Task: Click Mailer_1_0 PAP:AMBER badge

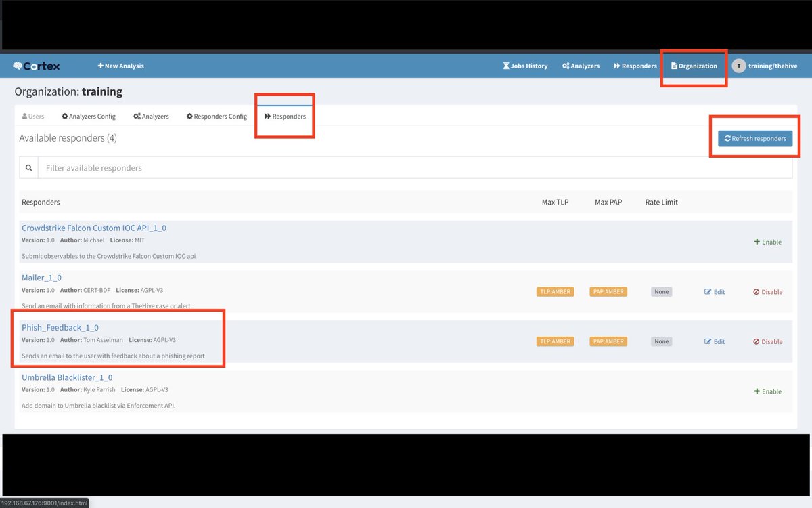Action: pyautogui.click(x=608, y=292)
